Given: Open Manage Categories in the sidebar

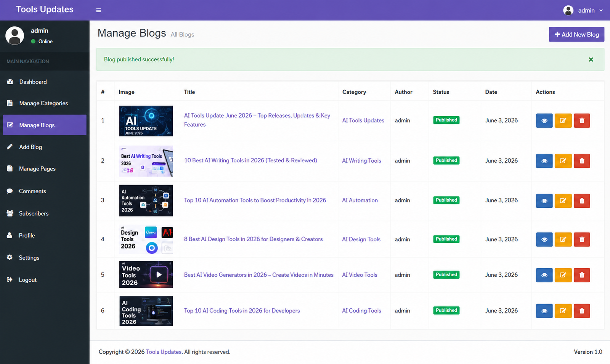Looking at the screenshot, I should pyautogui.click(x=45, y=103).
